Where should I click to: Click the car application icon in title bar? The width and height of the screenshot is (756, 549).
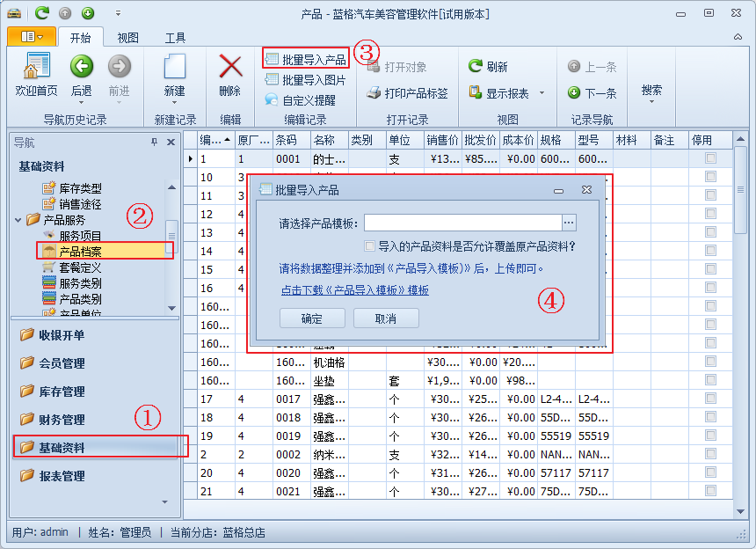14,13
